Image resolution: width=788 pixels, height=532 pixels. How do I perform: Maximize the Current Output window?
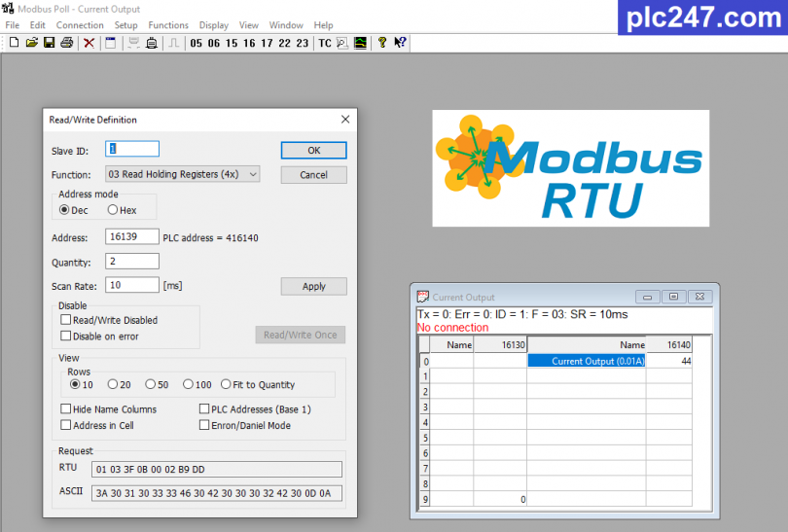(674, 297)
